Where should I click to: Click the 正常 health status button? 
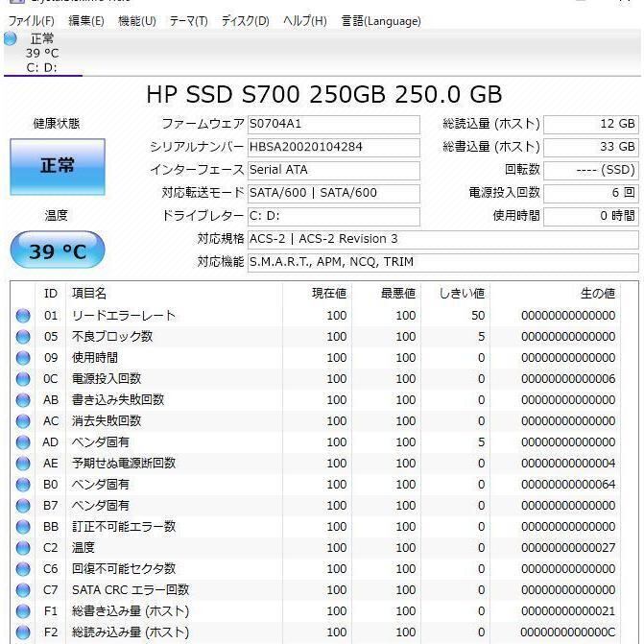[x=58, y=167]
